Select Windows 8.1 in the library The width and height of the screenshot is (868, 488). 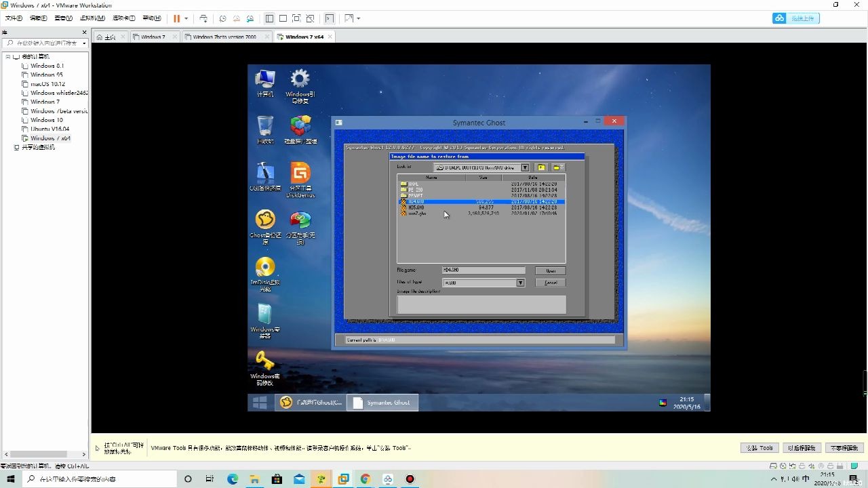47,66
